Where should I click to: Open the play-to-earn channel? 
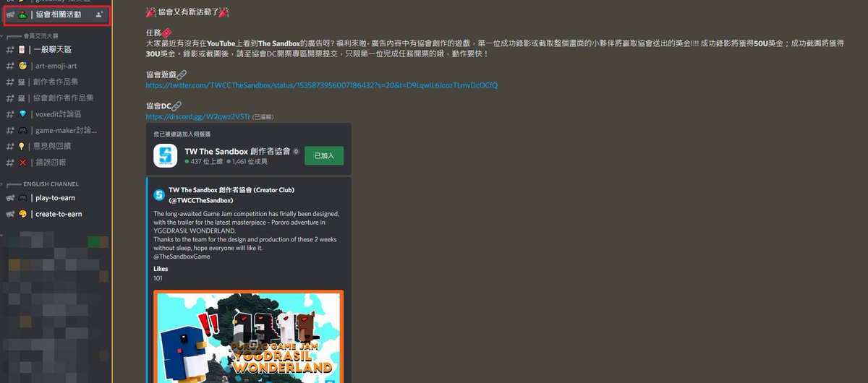(x=56, y=198)
